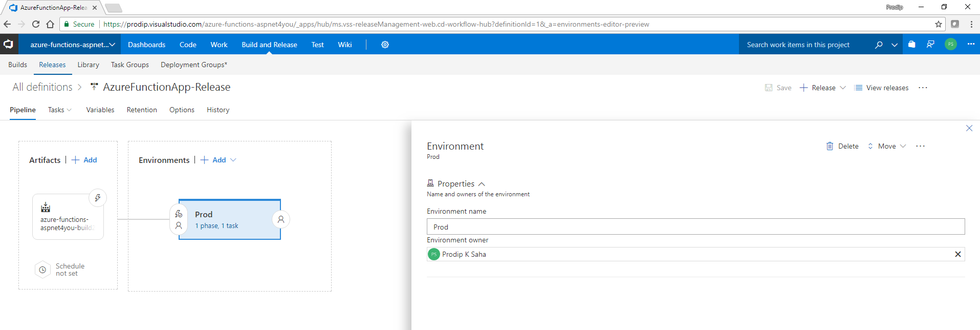Screen dimensions: 980x330
Task: Open the marketplace shopping bag icon
Action: 911,45
